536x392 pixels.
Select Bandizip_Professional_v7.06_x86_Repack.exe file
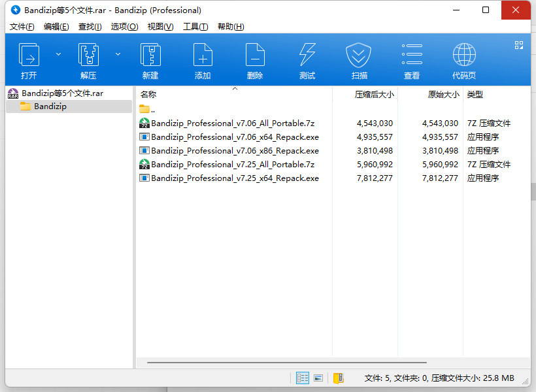coord(235,151)
